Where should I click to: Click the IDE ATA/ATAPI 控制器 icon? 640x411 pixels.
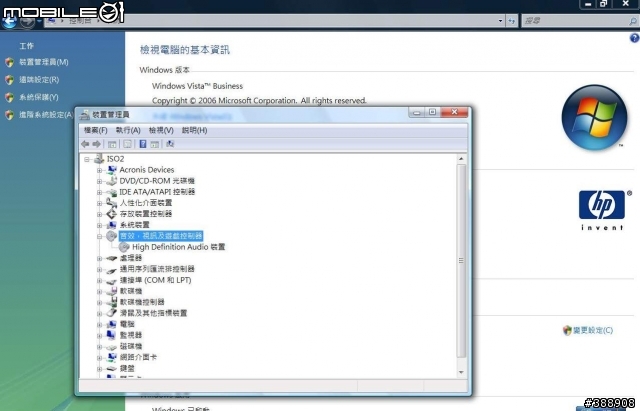(x=112, y=192)
